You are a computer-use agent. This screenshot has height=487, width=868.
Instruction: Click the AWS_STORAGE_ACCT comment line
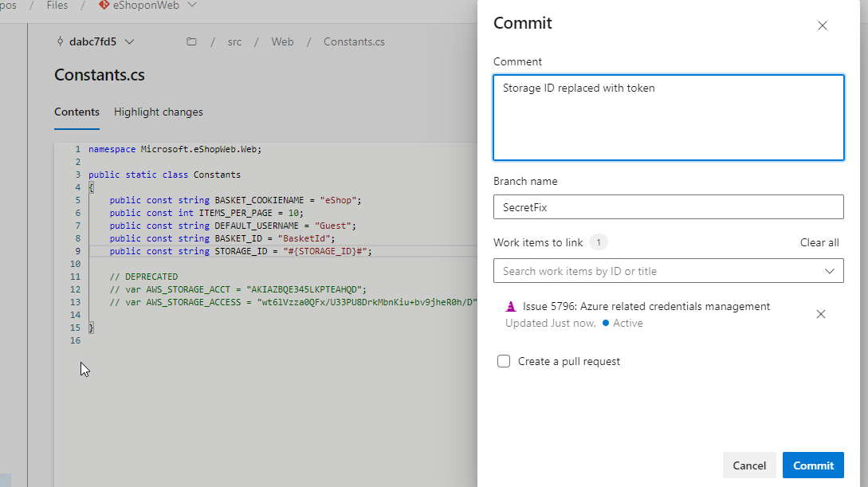coord(238,289)
